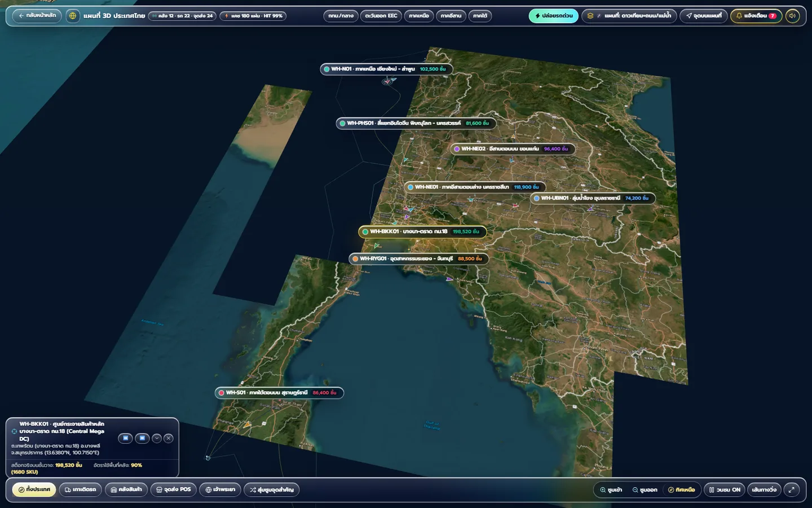Select ตะวันออก EEC region tab
812x508 pixels.
coord(381,16)
